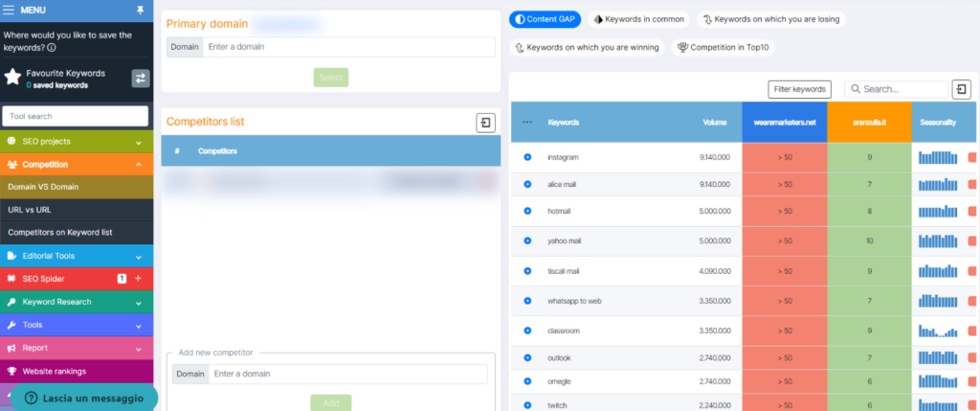
Task: Focus the Add new competitor domain field
Action: click(347, 374)
